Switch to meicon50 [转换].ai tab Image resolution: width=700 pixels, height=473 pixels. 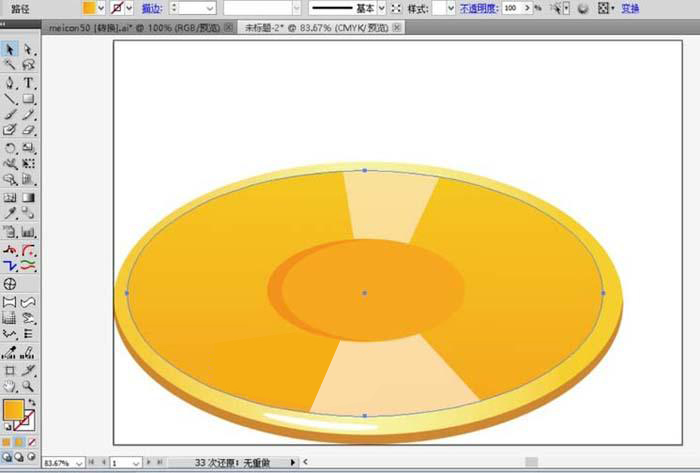pos(134,28)
